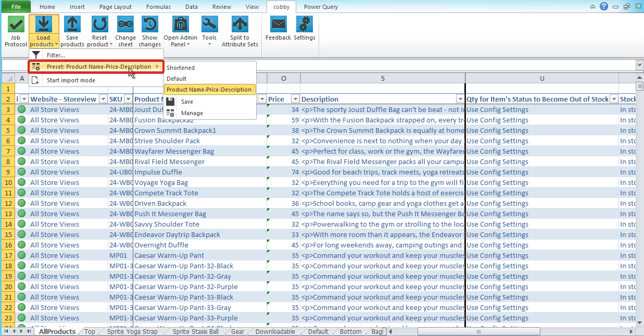Switch to the Top sheet tab
Viewport: 644px width, 336px height.
click(x=90, y=332)
